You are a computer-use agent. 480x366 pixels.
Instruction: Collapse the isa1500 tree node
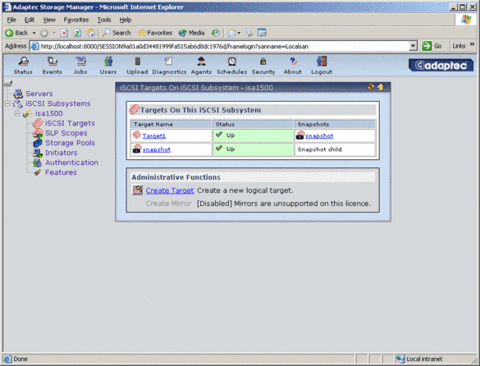(x=17, y=114)
